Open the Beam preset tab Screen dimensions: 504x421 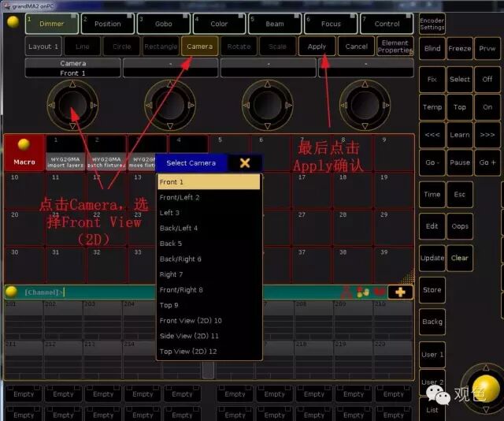[x=275, y=24]
